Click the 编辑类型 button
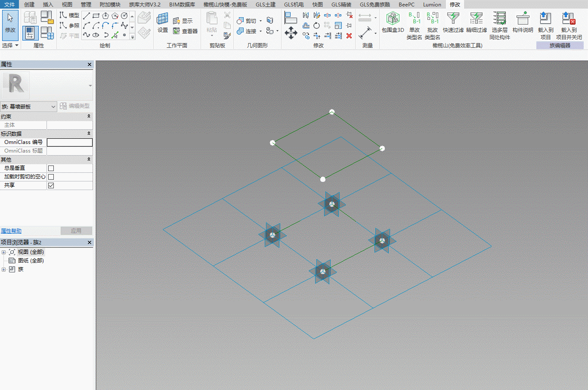This screenshot has height=390, width=588. (x=75, y=106)
